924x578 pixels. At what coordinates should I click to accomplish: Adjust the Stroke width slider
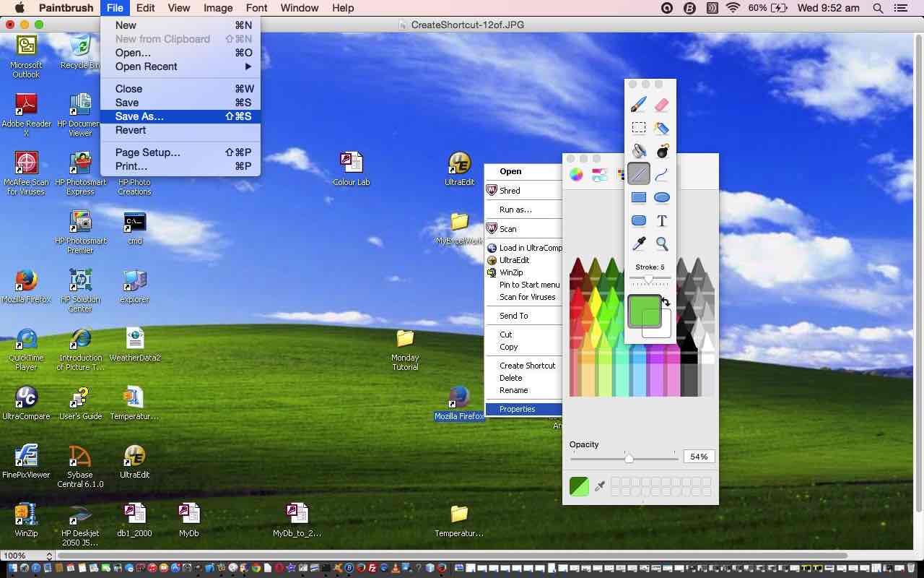tap(649, 280)
